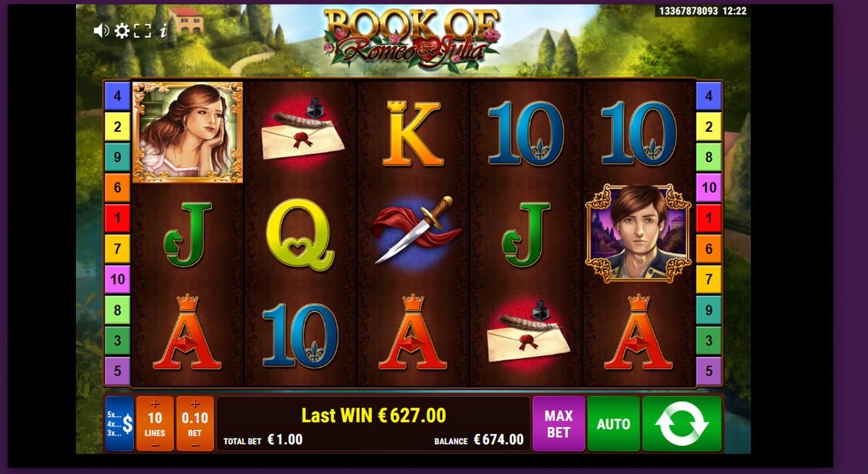The image size is (868, 474).
Task: Click the Romeo portrait symbol
Action: tap(638, 232)
